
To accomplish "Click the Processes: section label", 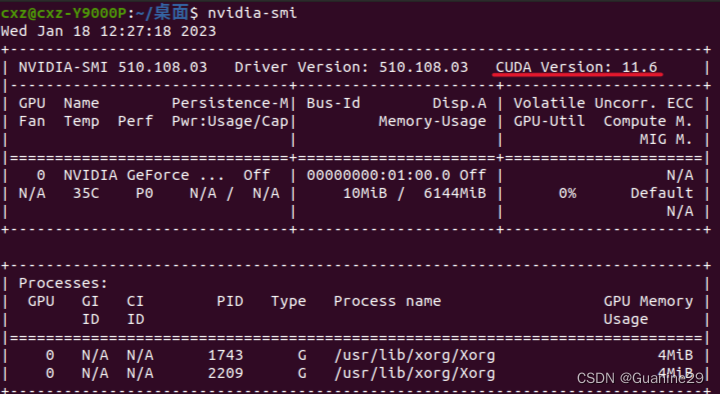I will 63,283.
